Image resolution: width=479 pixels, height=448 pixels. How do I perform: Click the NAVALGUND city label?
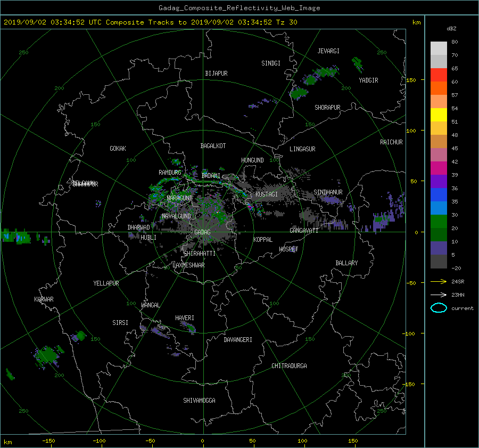pos(176,216)
